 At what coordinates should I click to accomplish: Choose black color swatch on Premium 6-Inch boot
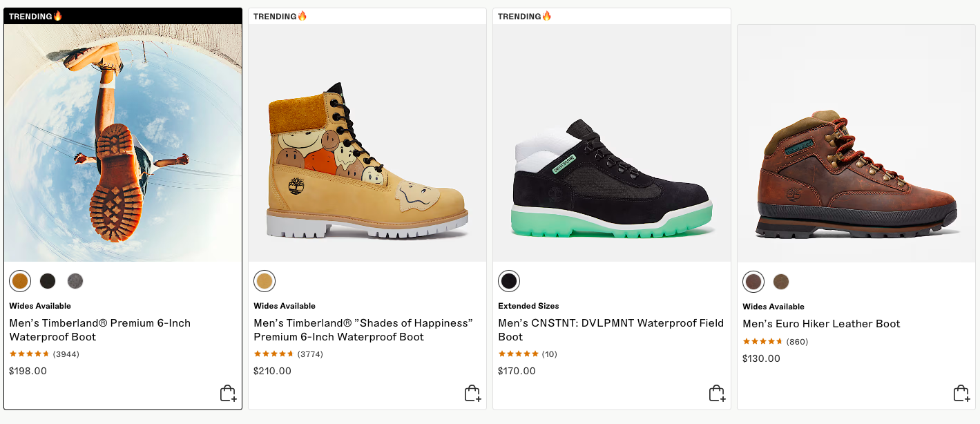tap(48, 281)
